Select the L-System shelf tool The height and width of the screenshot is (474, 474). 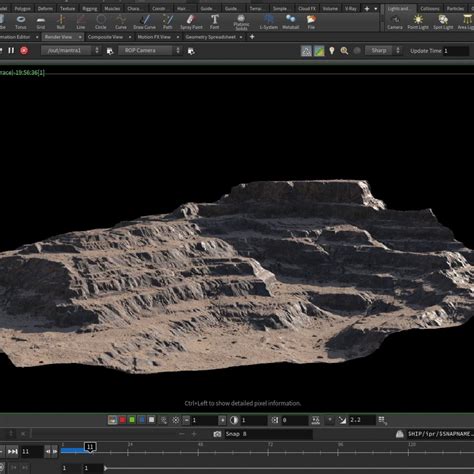269,22
